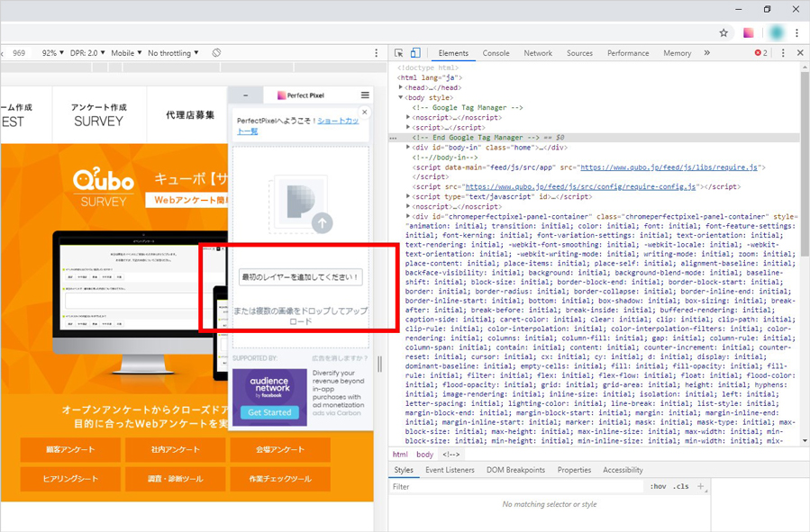Select the Styles sub-tab
The image size is (810, 532).
pos(404,470)
